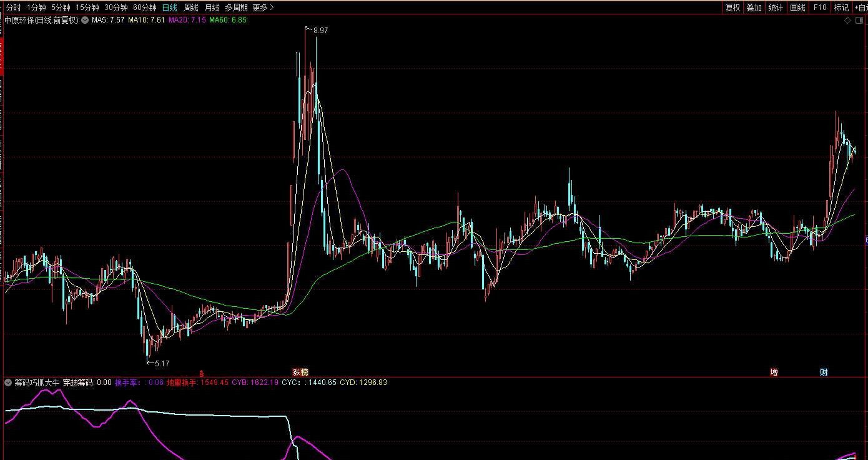
Task: Open F10 company information
Action: [x=820, y=7]
